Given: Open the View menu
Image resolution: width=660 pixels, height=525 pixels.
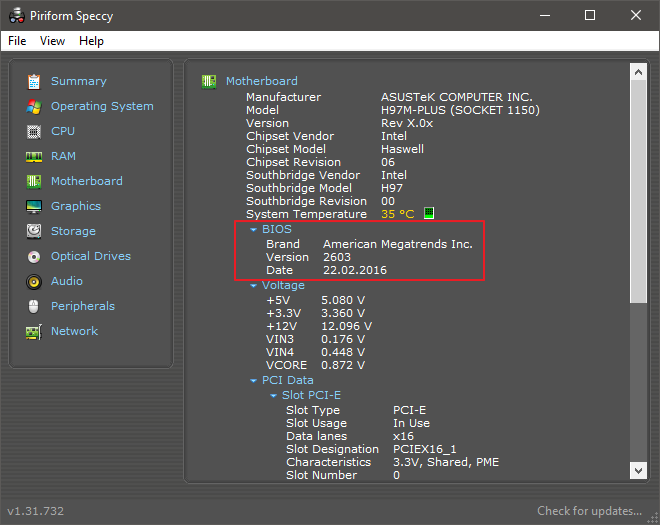Looking at the screenshot, I should point(52,41).
